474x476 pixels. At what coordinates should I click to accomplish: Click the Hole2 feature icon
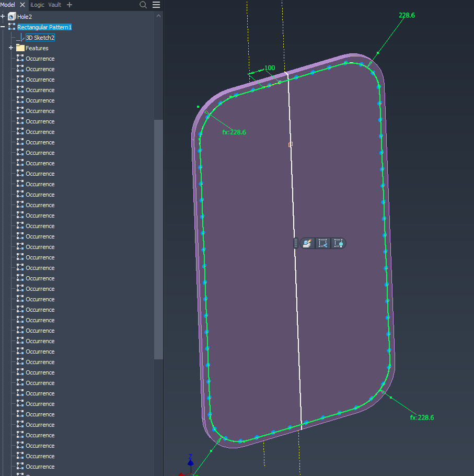(x=12, y=16)
